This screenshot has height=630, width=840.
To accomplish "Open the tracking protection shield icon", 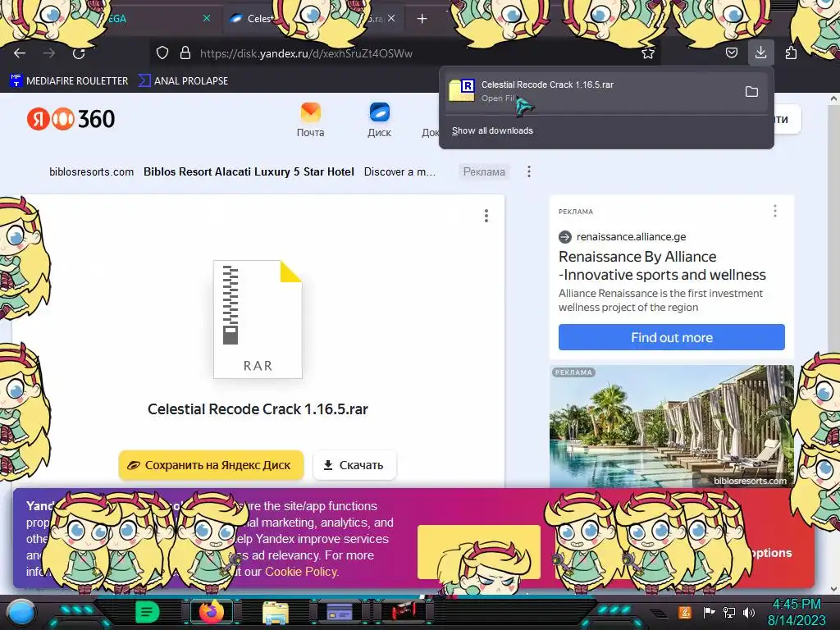I will pyautogui.click(x=162, y=53).
